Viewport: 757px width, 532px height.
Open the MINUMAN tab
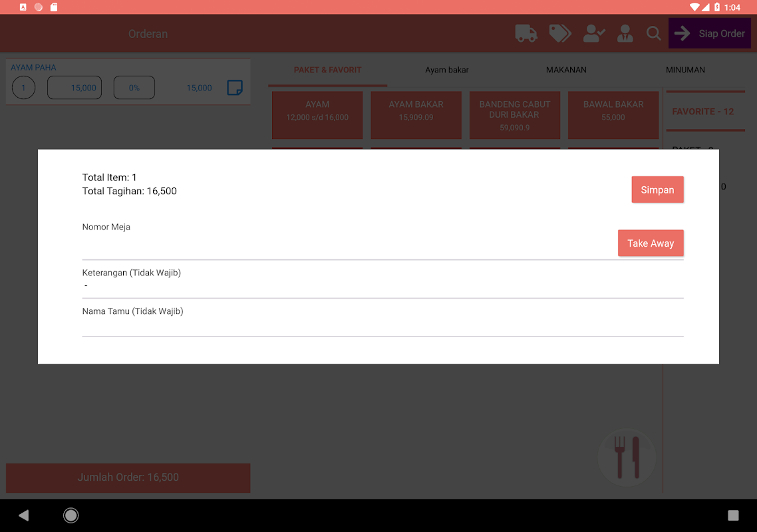(685, 70)
